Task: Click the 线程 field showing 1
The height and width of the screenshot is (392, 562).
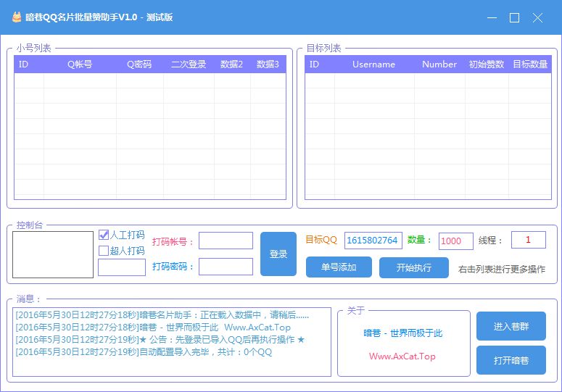Action: pos(529,240)
